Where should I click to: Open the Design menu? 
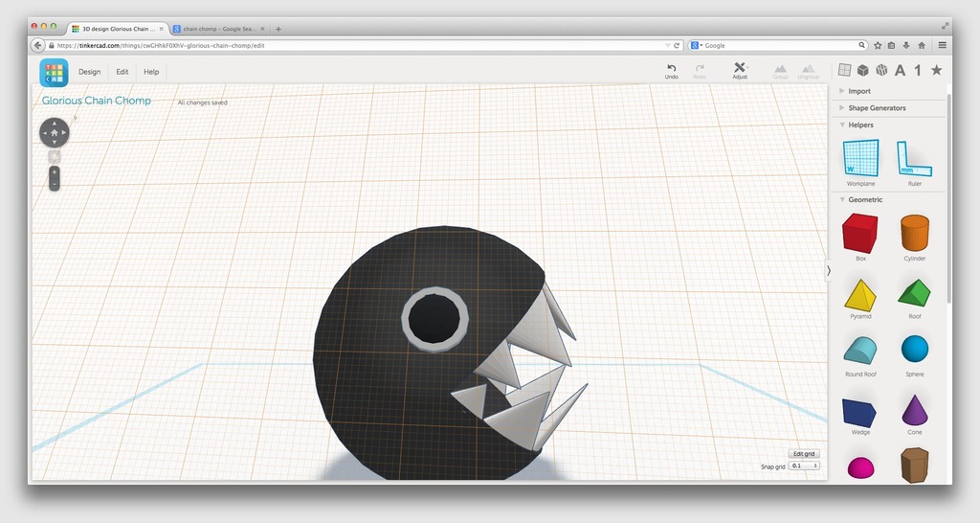(x=89, y=72)
